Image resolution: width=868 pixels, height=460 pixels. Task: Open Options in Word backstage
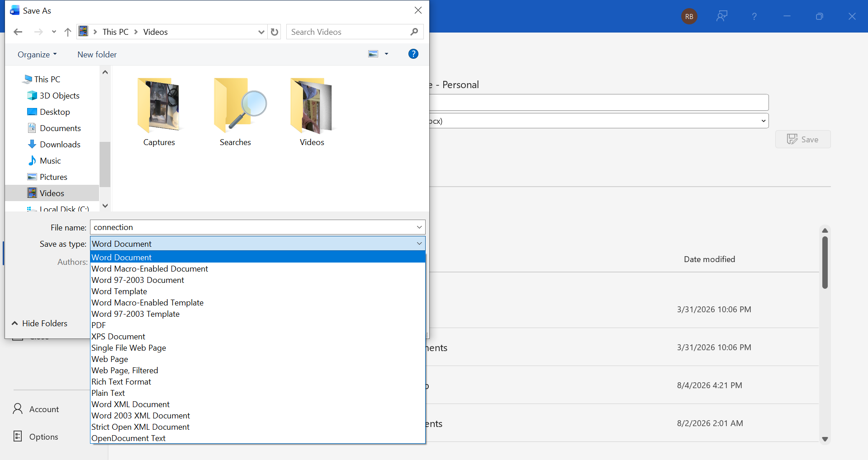(x=36, y=437)
